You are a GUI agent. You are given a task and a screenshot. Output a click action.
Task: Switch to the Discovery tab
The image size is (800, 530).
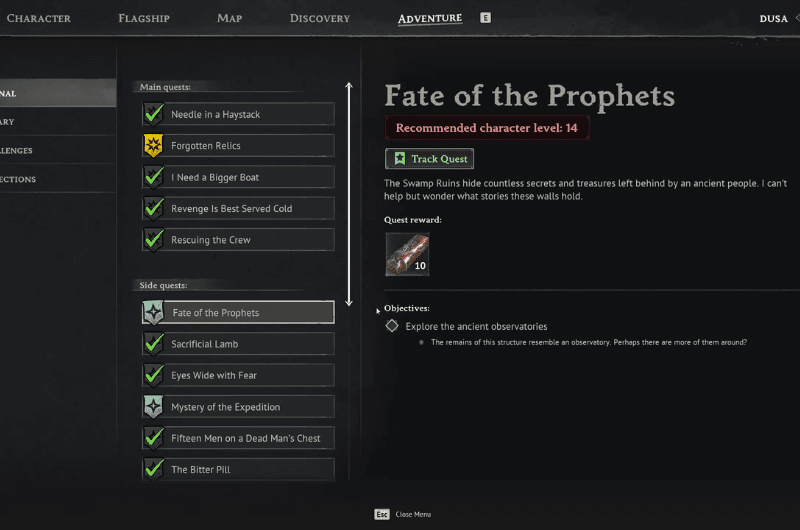319,18
